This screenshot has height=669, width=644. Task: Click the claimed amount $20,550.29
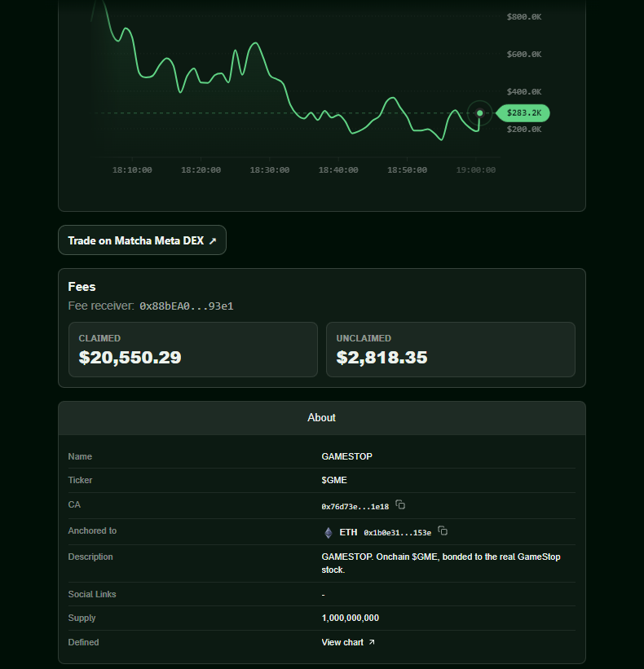130,358
